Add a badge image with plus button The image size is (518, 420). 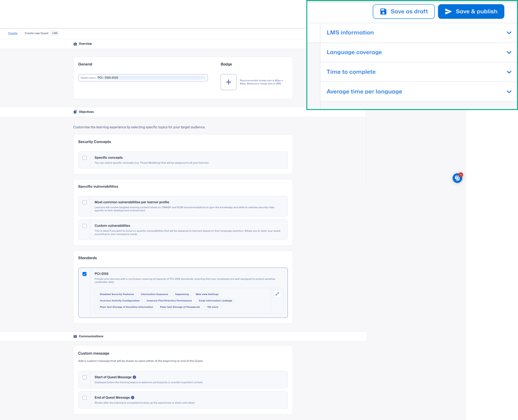[228, 82]
